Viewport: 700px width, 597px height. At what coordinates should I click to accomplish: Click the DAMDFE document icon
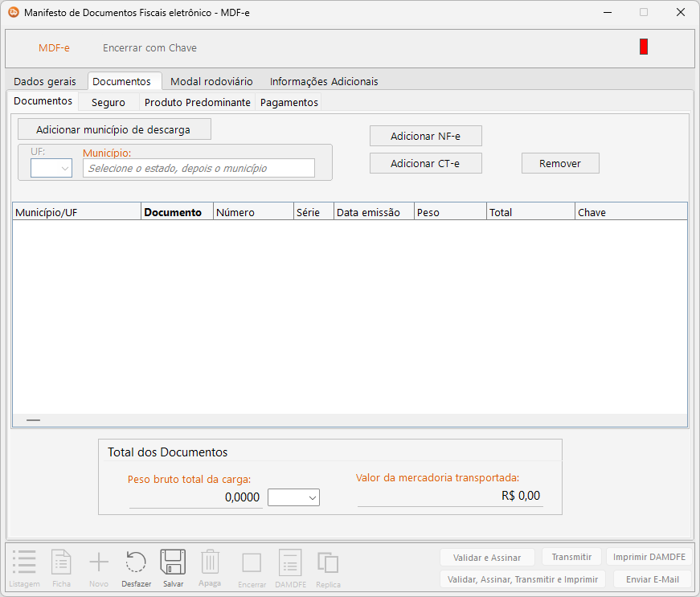click(289, 562)
